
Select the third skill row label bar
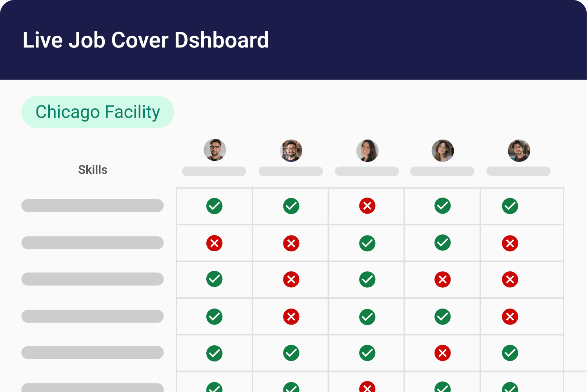93,279
